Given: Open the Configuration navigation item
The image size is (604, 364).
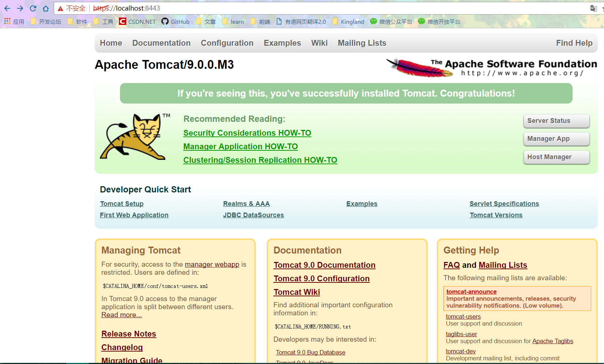Looking at the screenshot, I should click(227, 43).
